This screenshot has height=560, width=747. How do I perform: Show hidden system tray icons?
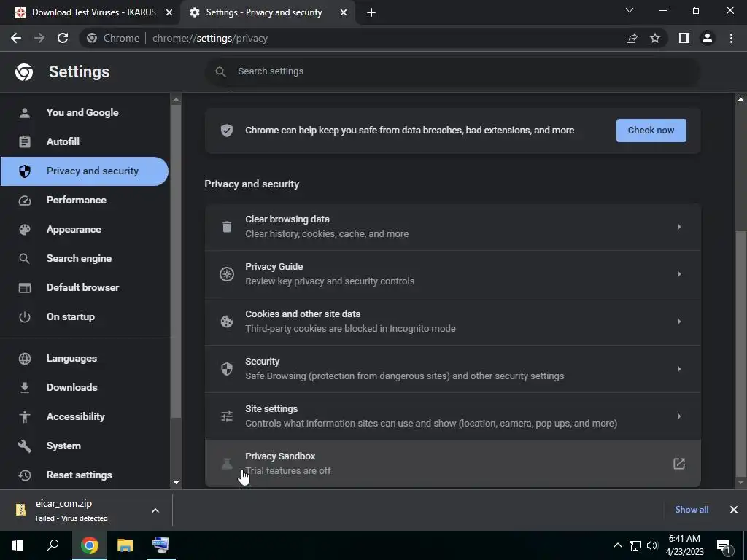click(617, 545)
